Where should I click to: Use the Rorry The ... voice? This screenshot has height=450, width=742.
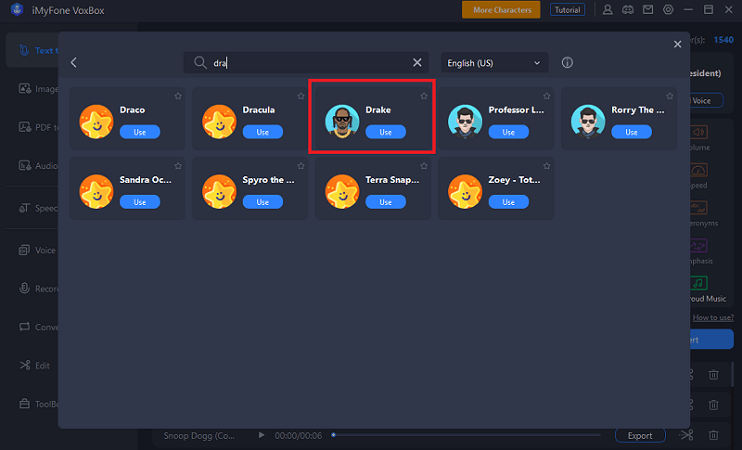pyautogui.click(x=631, y=132)
